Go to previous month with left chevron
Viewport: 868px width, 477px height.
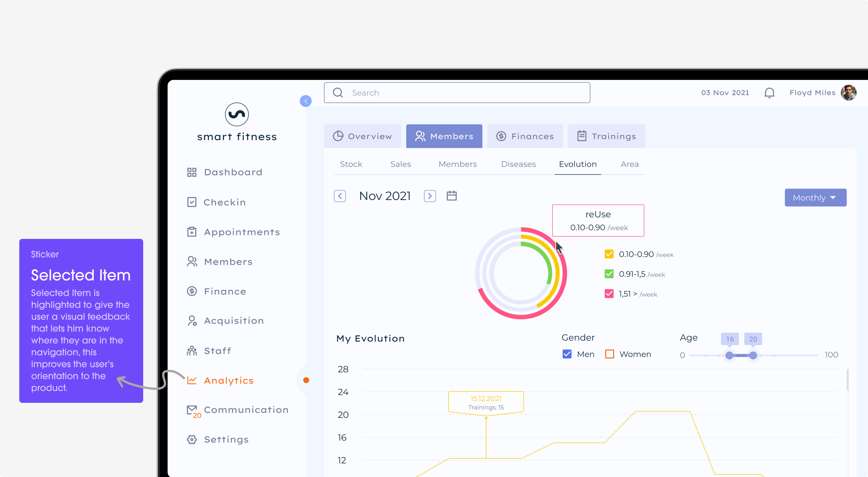point(340,196)
